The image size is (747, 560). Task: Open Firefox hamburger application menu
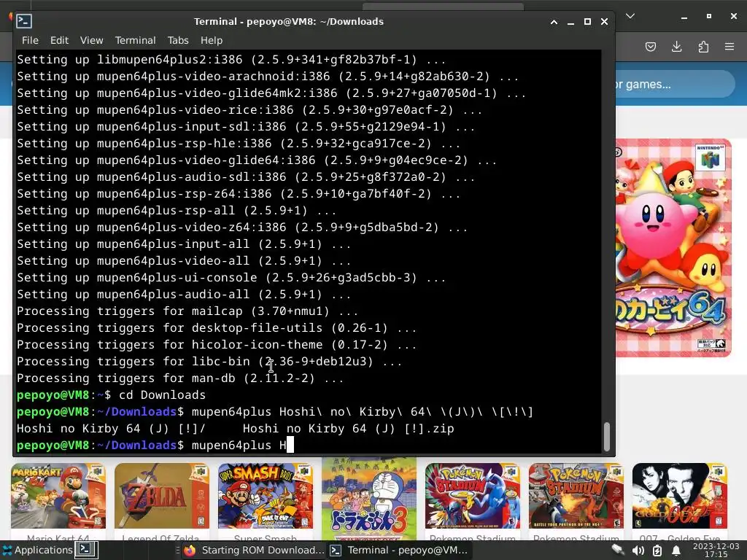pyautogui.click(x=729, y=47)
